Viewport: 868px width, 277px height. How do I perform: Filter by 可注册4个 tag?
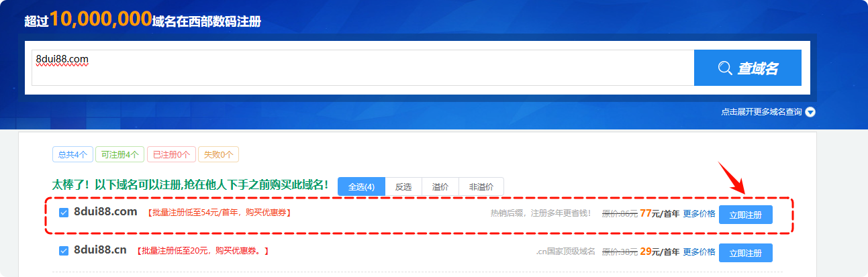tap(118, 154)
